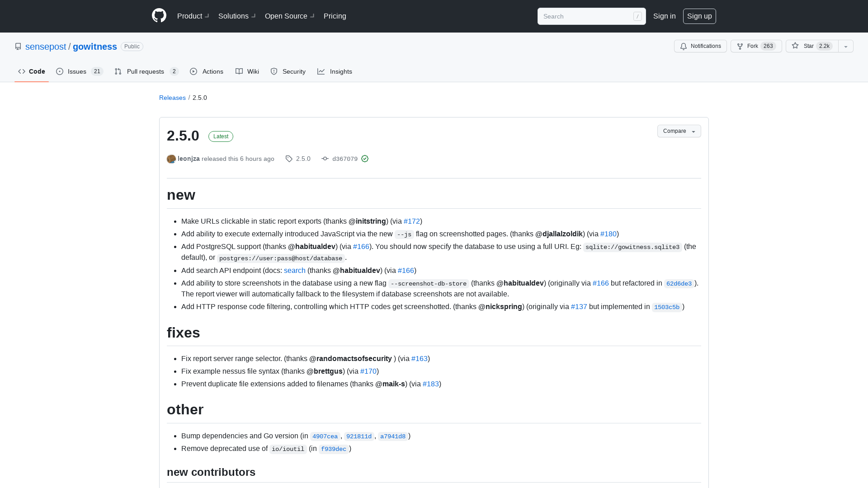The height and width of the screenshot is (488, 868).
Task: Open @brettgus user mention
Action: pos(325,371)
